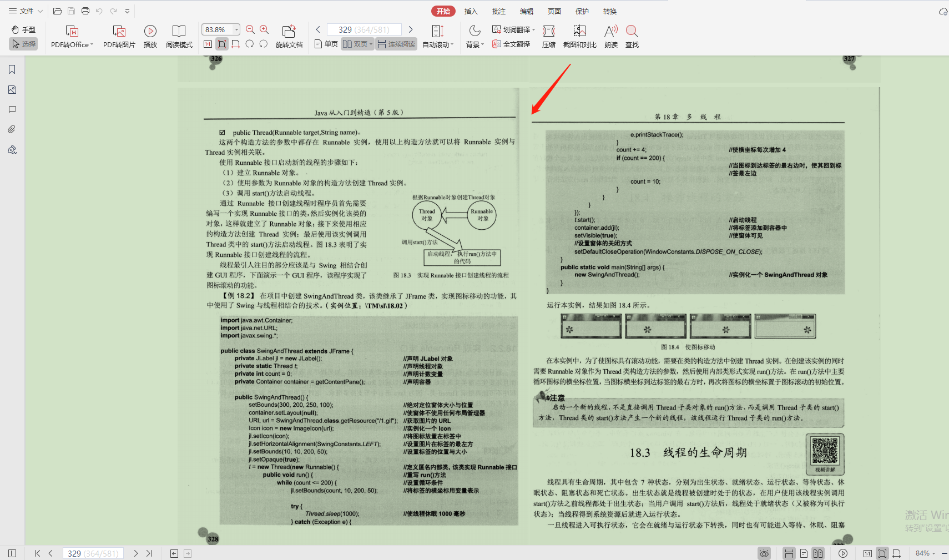
Task: Toggle fit page view icon
Action: tap(222, 44)
